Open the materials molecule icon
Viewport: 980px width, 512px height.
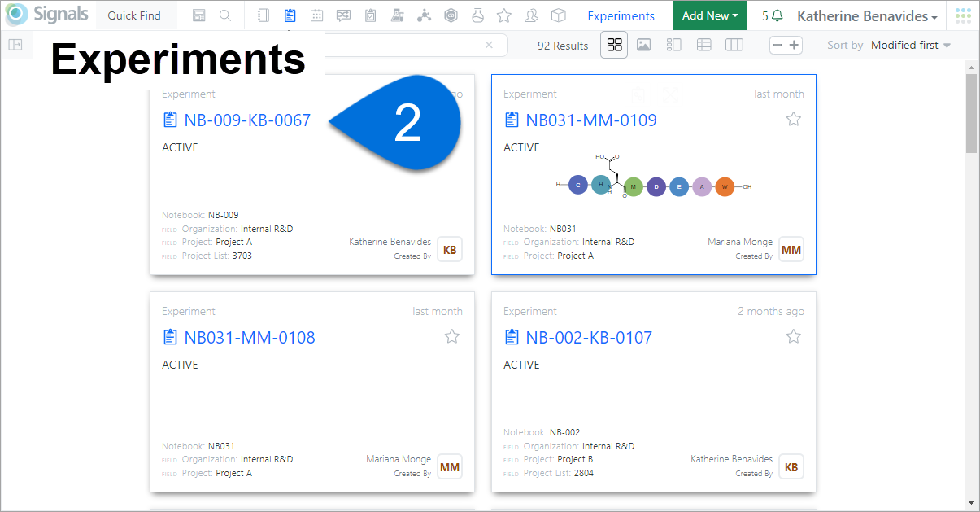point(424,15)
